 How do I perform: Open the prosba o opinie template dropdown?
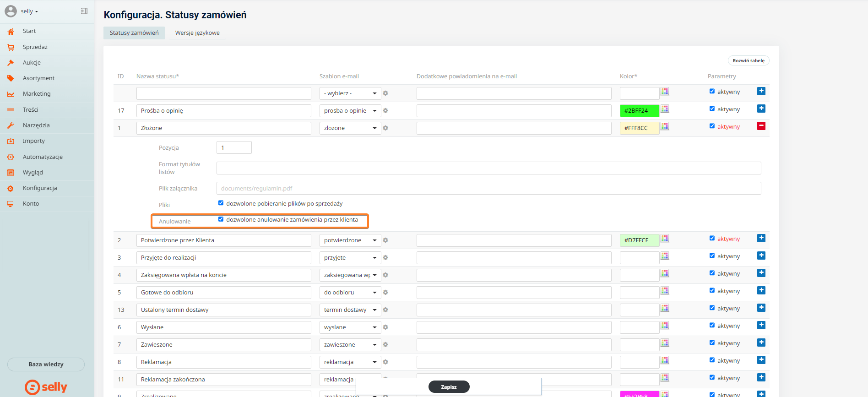click(350, 111)
